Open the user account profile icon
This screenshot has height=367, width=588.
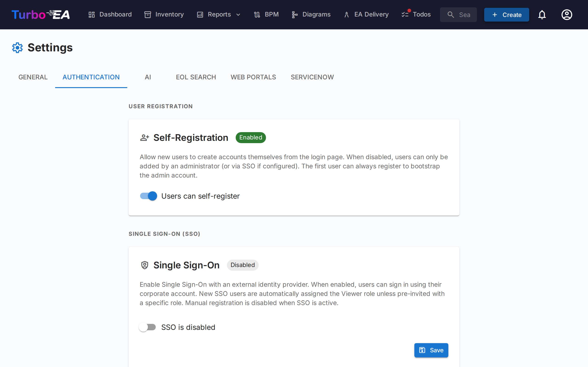567,14
